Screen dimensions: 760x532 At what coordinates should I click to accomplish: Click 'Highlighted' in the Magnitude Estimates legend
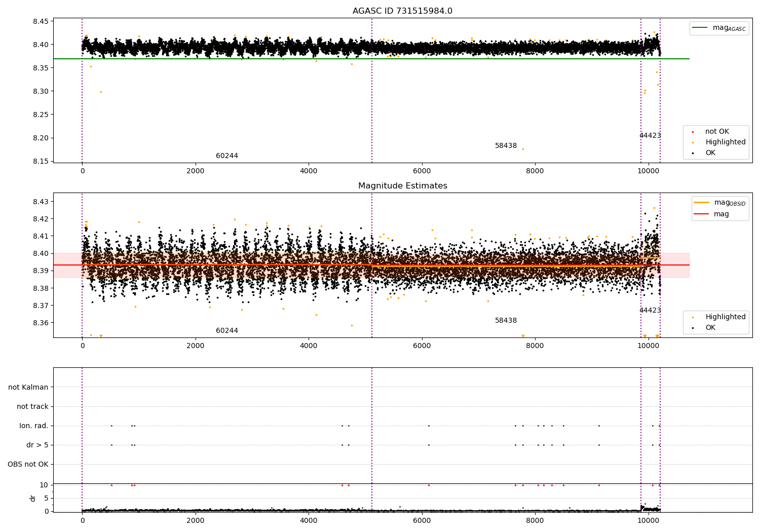pos(726,317)
